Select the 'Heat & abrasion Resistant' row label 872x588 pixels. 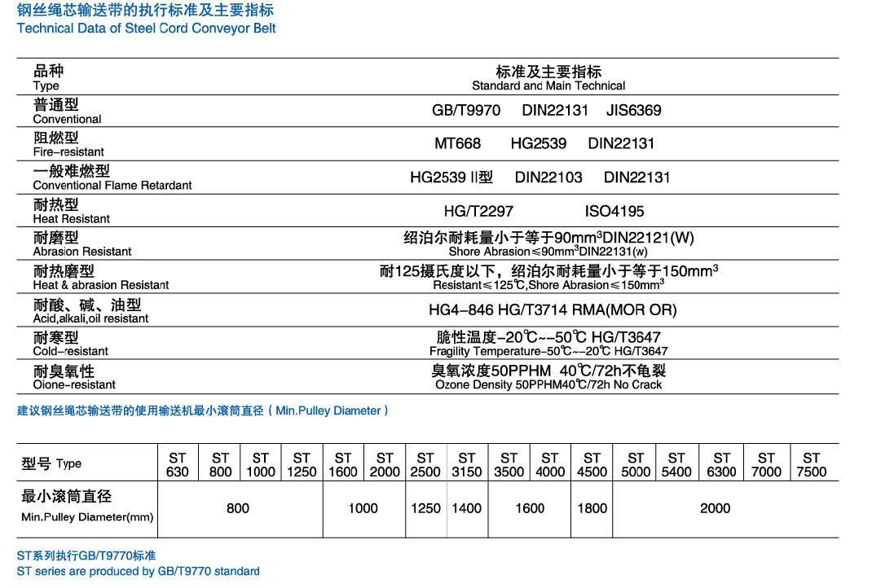pyautogui.click(x=101, y=285)
